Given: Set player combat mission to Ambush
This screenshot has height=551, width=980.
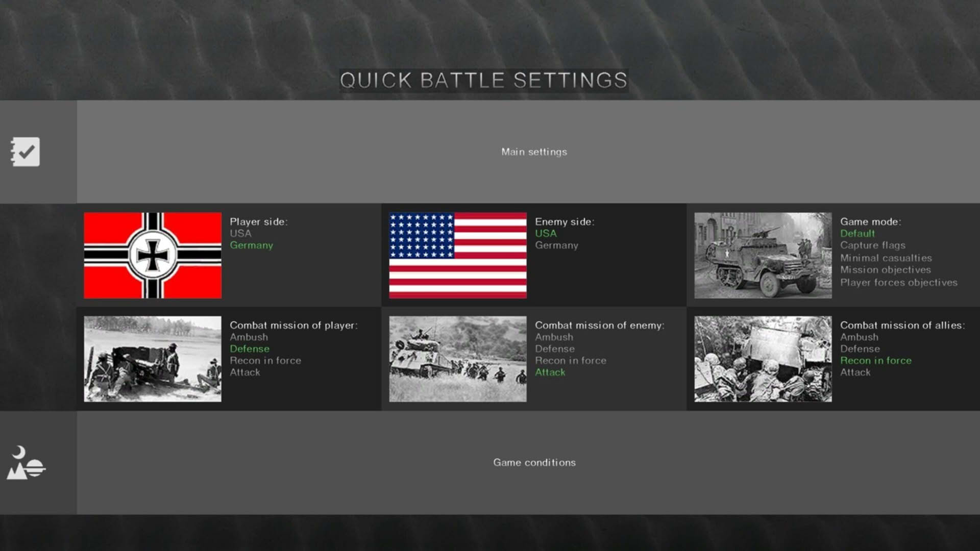Looking at the screenshot, I should click(249, 337).
